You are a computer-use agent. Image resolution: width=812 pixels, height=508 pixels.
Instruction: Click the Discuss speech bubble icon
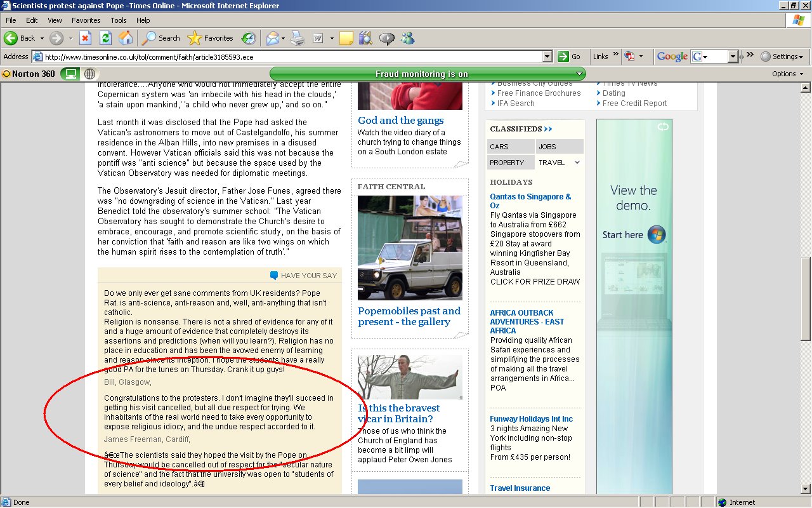coord(386,38)
